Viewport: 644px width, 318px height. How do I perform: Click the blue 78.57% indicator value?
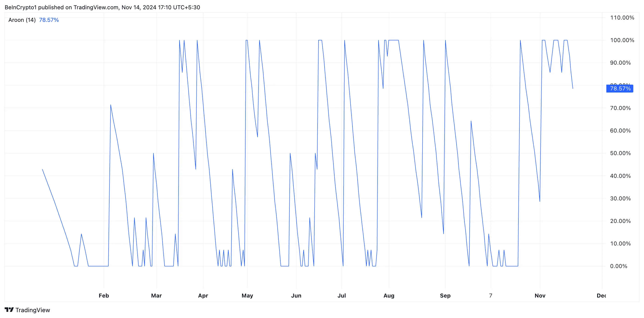coord(49,20)
